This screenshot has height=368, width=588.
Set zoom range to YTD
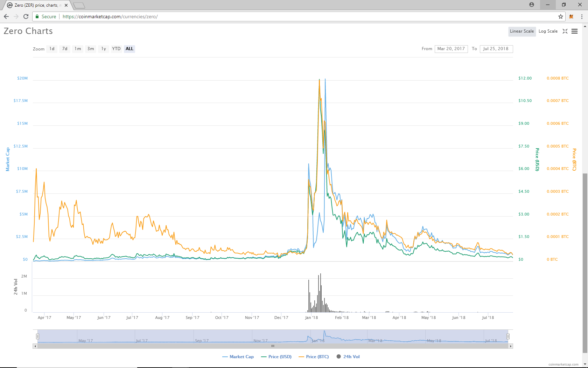pyautogui.click(x=116, y=49)
